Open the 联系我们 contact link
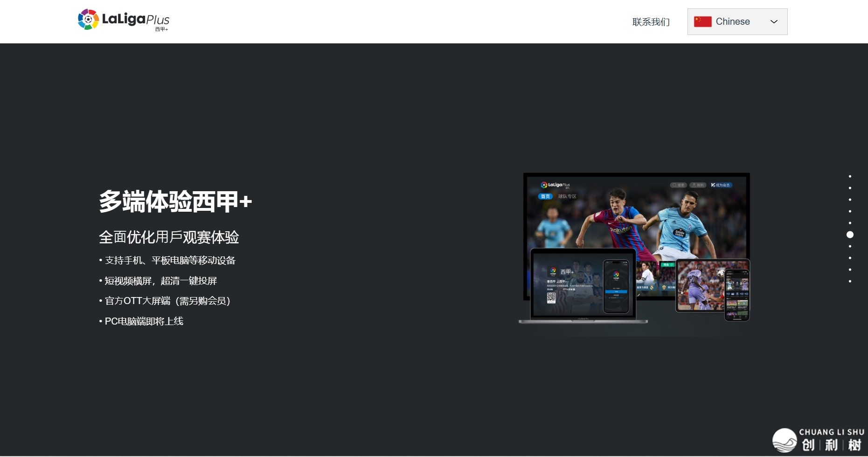Image resolution: width=868 pixels, height=457 pixels. pos(651,22)
